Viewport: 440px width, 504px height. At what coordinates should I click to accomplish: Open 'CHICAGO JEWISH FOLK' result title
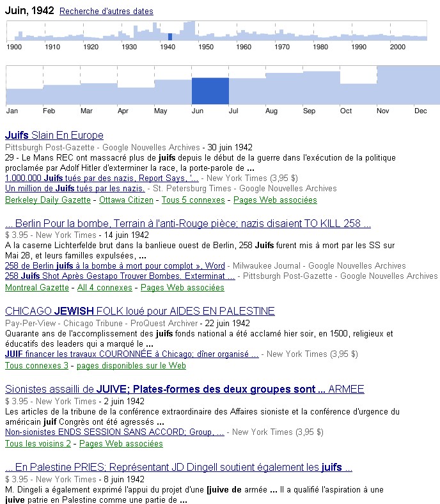[x=140, y=311]
